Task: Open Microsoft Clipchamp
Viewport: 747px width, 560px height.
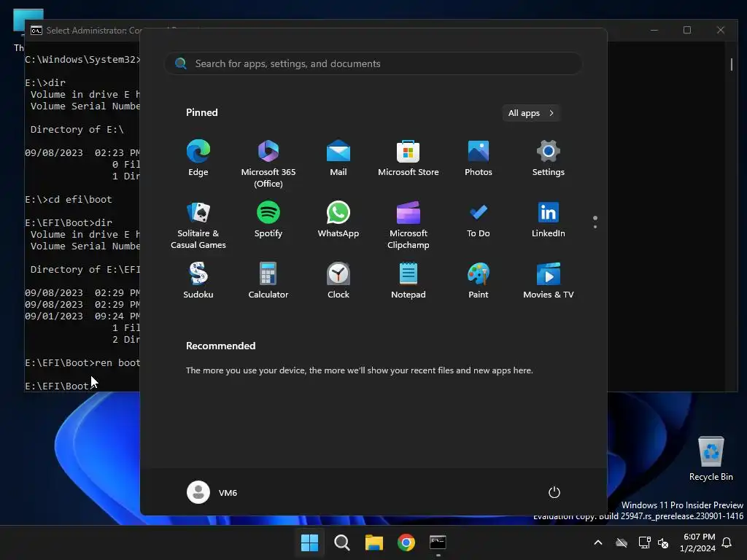Action: pyautogui.click(x=409, y=225)
